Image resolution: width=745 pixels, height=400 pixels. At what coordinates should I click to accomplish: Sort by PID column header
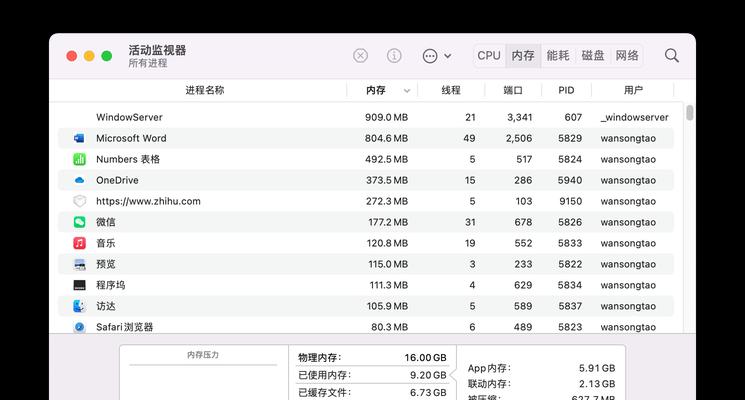point(566,90)
